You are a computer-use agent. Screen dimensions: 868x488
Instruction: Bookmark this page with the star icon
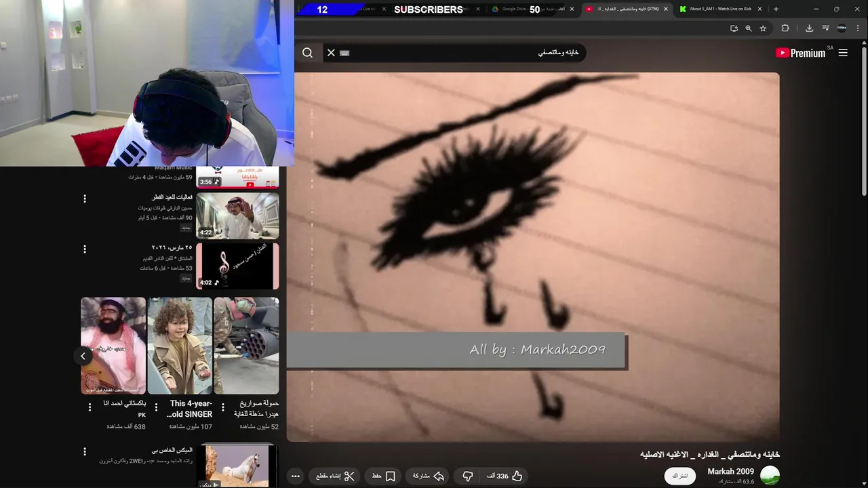763,28
